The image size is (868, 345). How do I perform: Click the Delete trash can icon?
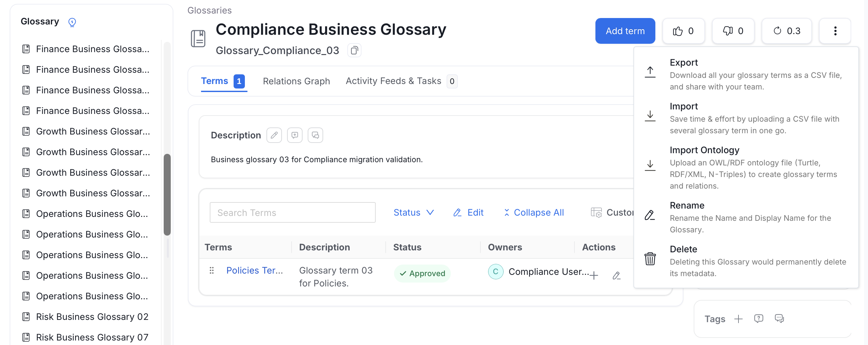[x=650, y=259]
